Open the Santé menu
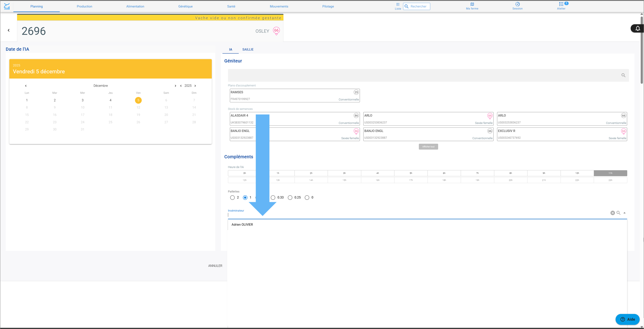644x329 pixels. pos(231,6)
